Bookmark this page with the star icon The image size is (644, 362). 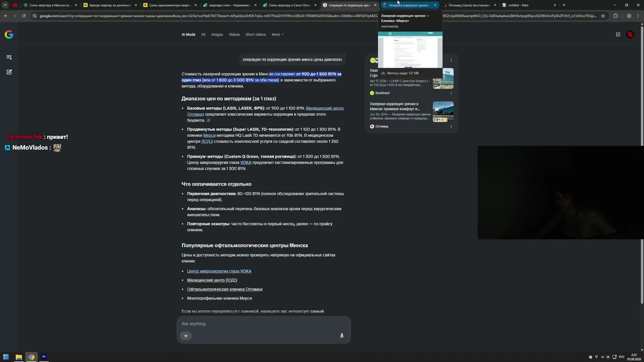point(603,16)
